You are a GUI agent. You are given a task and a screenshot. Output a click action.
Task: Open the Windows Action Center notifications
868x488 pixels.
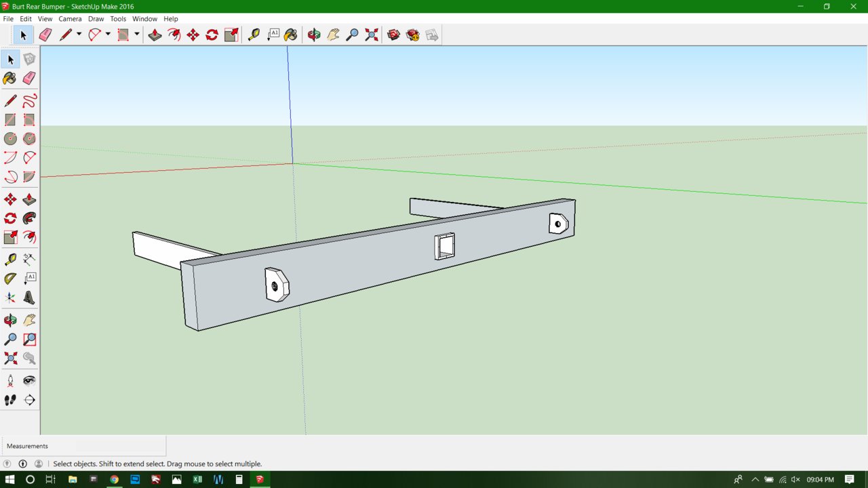click(850, 480)
